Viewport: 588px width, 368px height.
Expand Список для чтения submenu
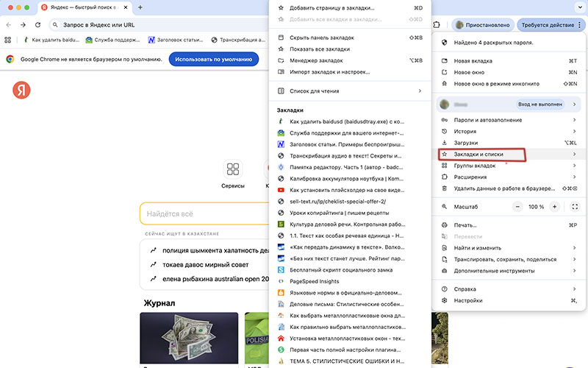350,91
